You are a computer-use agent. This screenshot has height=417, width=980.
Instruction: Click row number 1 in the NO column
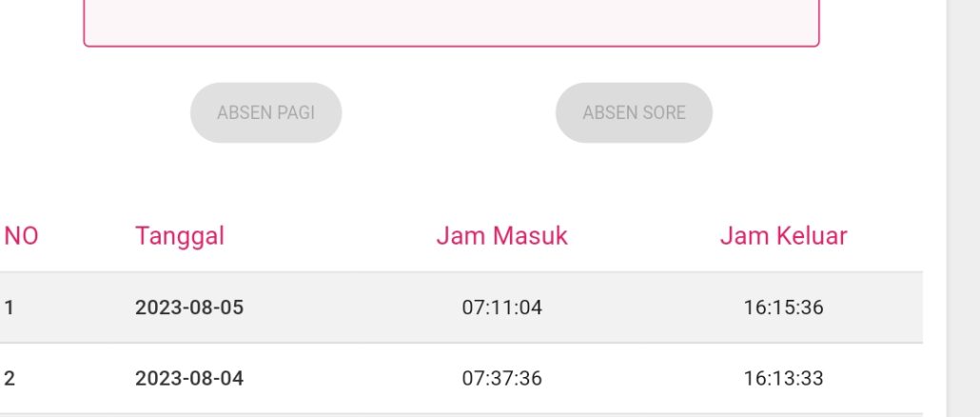10,308
